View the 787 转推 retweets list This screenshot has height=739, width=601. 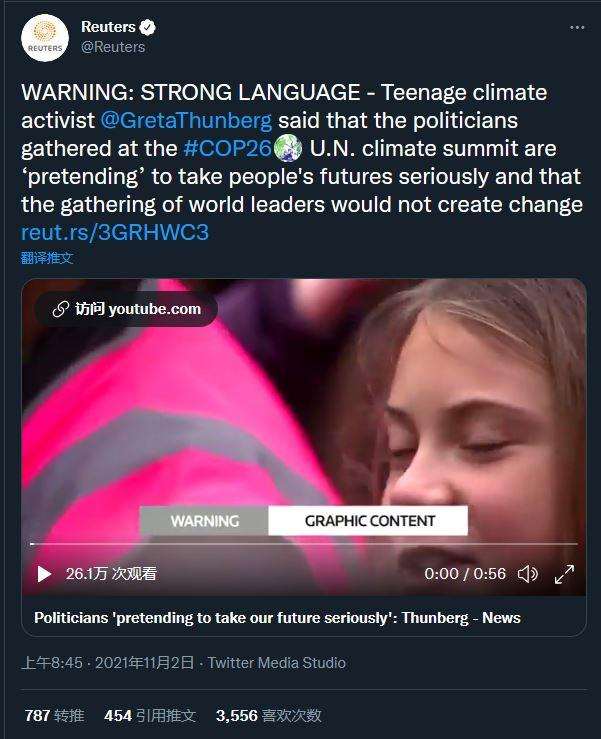(54, 715)
